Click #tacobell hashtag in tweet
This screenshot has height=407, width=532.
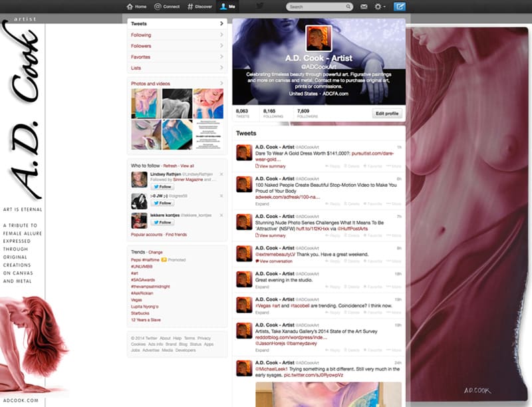pos(300,306)
